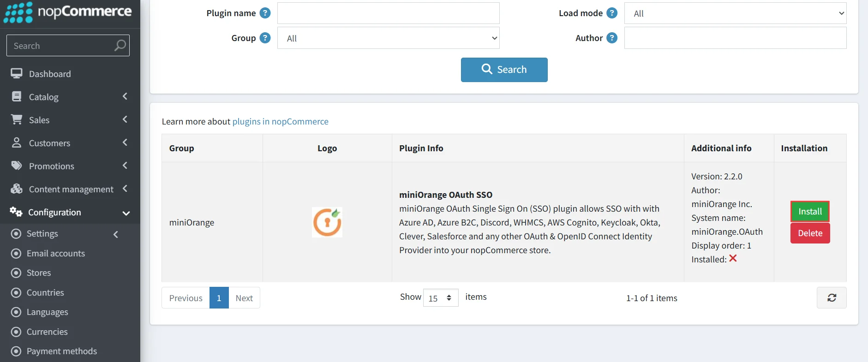This screenshot has width=868, height=362.
Task: Open the plugins in nopCommerce link
Action: (280, 121)
